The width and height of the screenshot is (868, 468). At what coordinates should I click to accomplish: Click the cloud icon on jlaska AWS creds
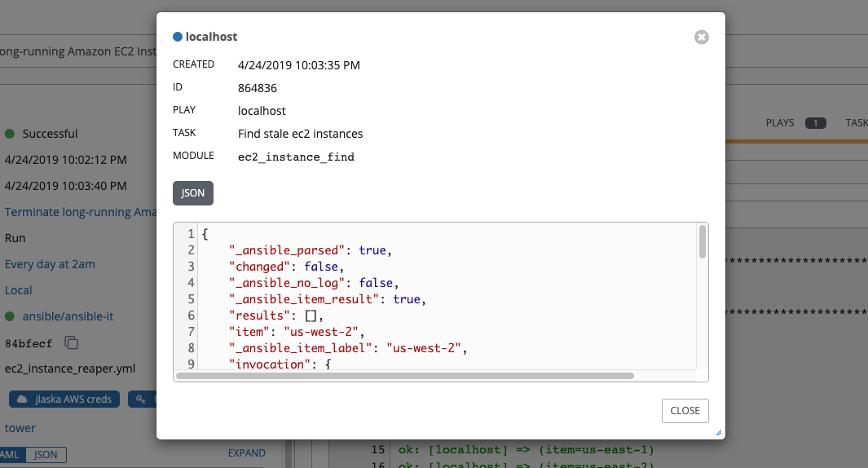pyautogui.click(x=21, y=400)
